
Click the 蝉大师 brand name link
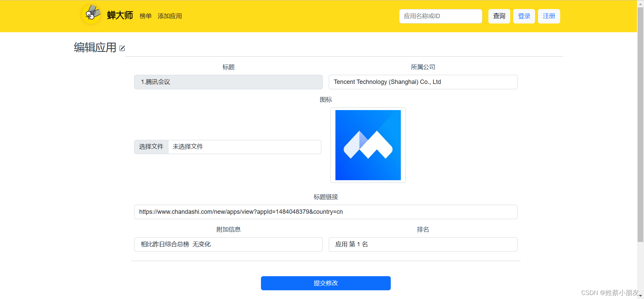(120, 15)
